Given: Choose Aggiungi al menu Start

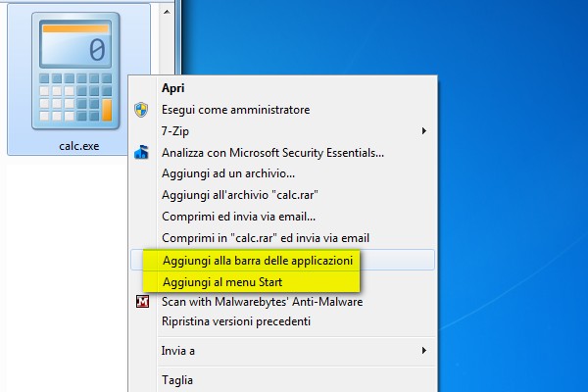Looking at the screenshot, I should [x=222, y=281].
